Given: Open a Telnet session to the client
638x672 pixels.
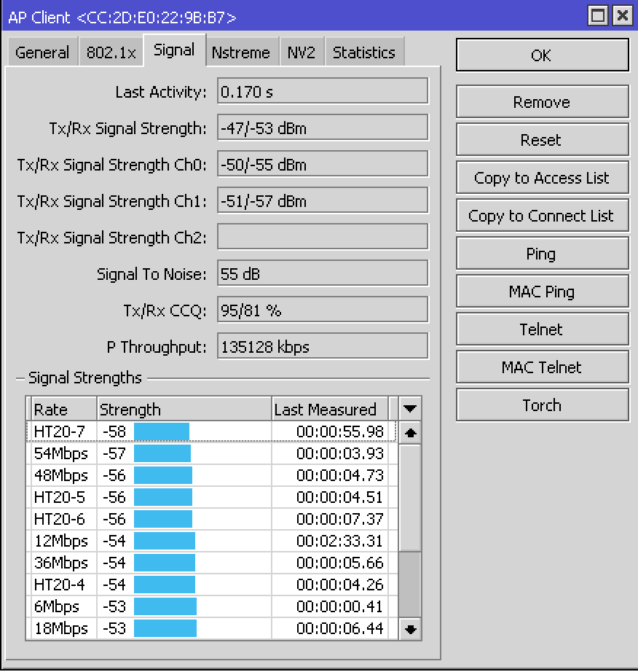Looking at the screenshot, I should (x=542, y=329).
